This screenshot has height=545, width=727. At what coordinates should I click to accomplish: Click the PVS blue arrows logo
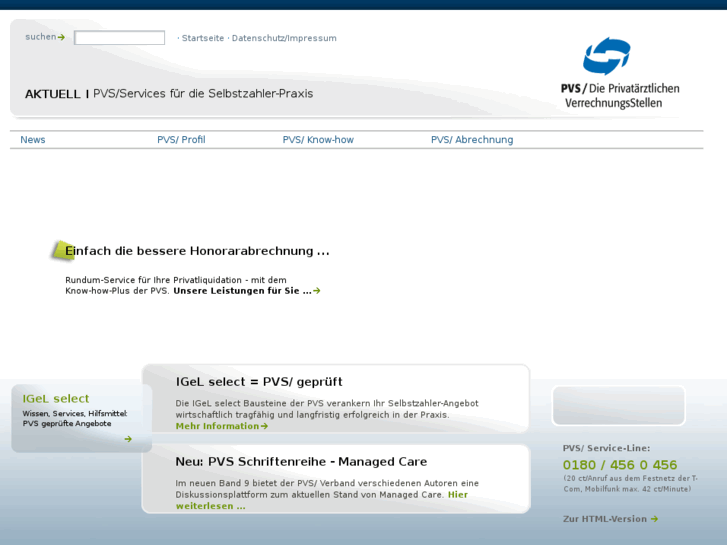coord(607,56)
